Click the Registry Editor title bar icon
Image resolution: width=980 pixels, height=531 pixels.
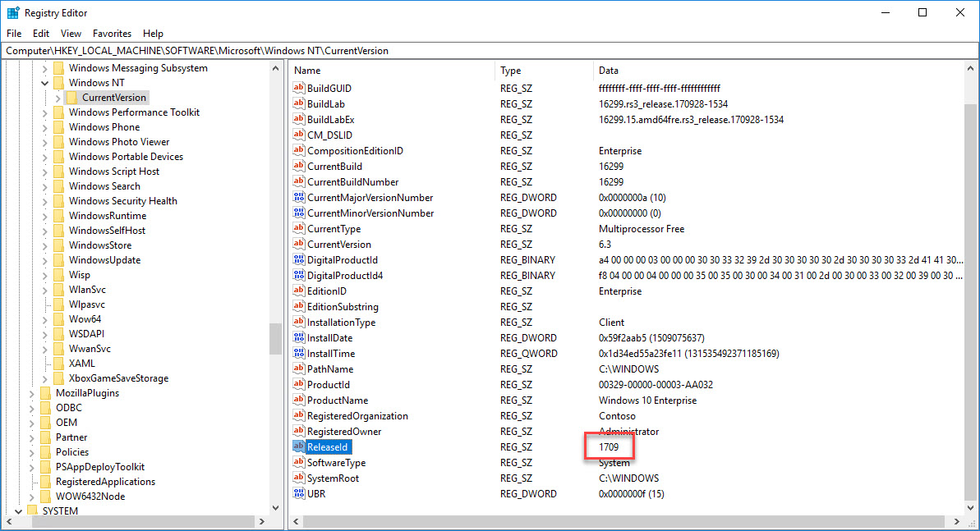tap(13, 13)
